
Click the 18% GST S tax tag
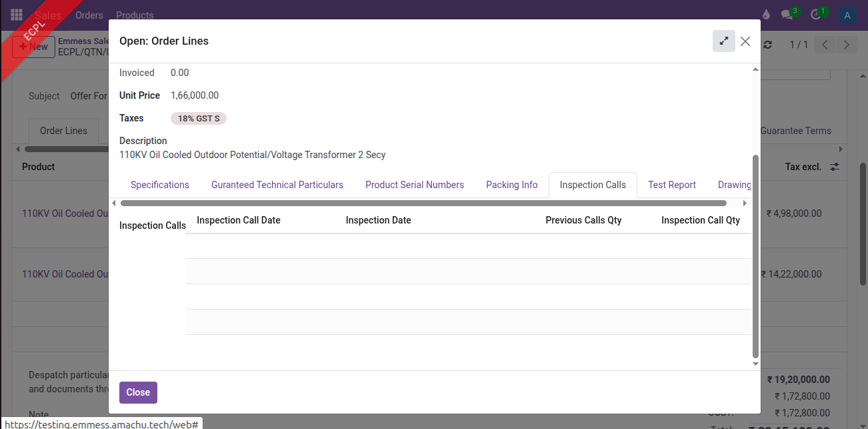(x=199, y=119)
